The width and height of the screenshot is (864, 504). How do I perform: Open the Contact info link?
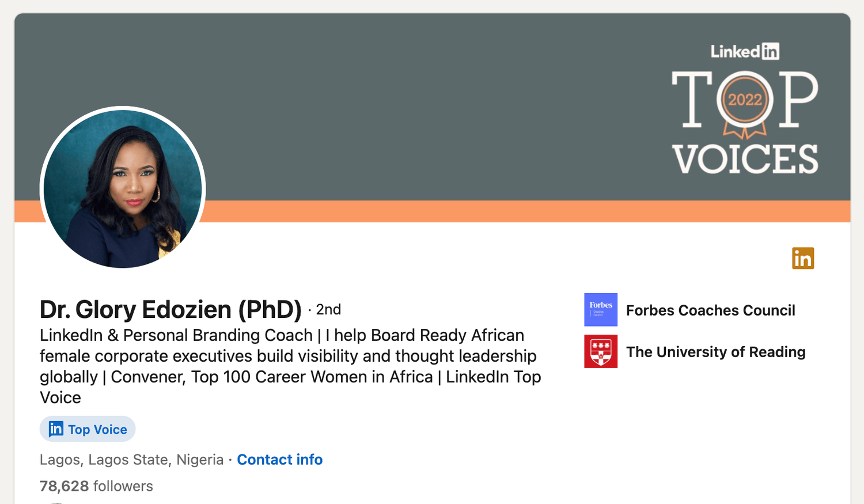click(279, 460)
